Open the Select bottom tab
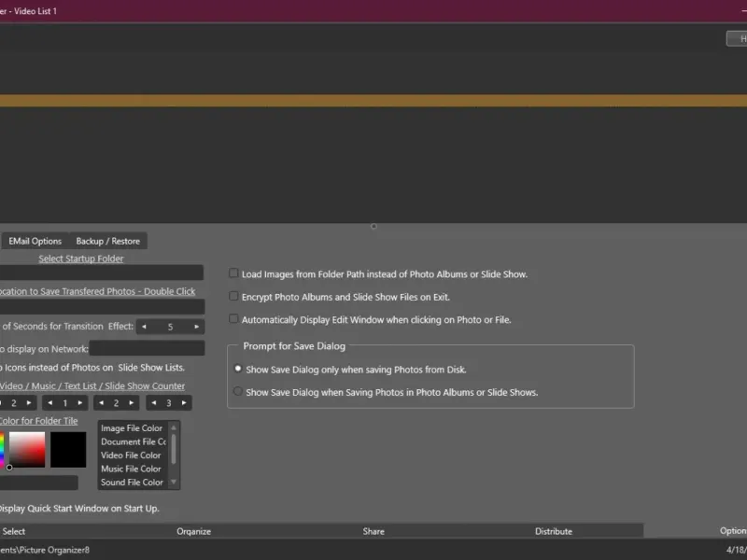 click(13, 531)
